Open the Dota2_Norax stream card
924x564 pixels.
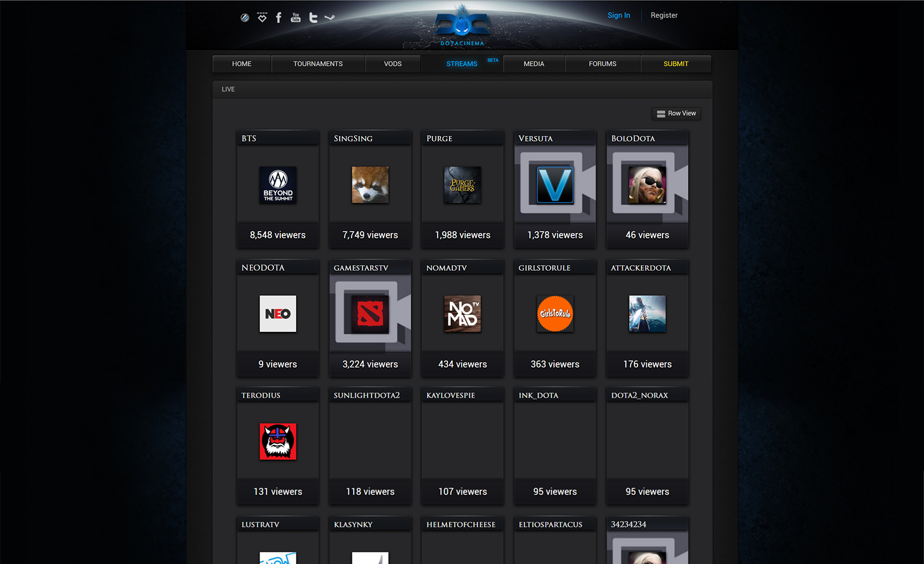647,446
